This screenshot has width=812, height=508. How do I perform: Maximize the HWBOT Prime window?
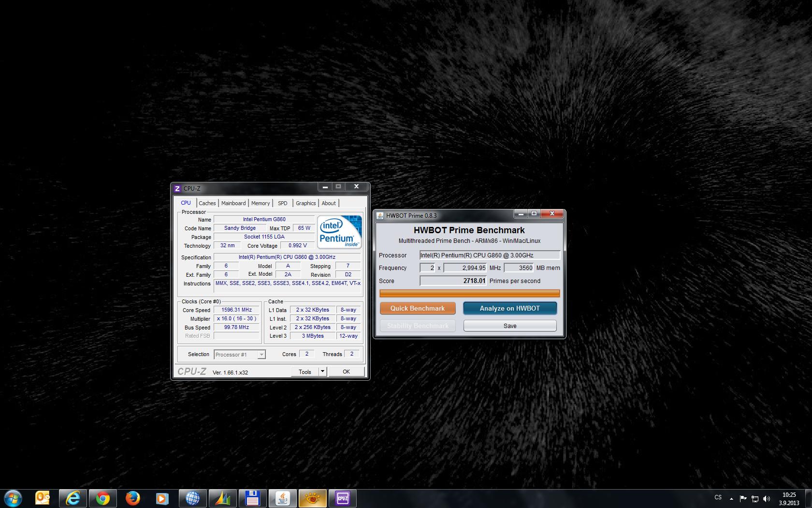click(x=534, y=214)
